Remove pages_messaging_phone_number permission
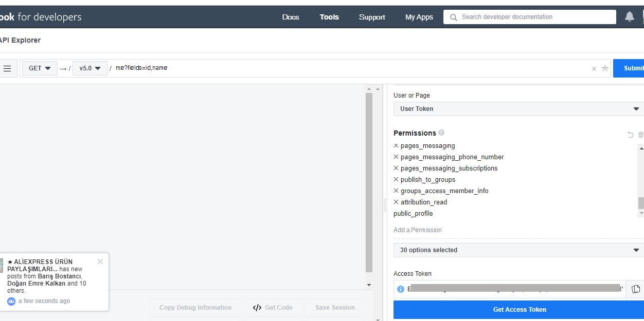Image resolution: width=644 pixels, height=321 pixels. [x=396, y=157]
